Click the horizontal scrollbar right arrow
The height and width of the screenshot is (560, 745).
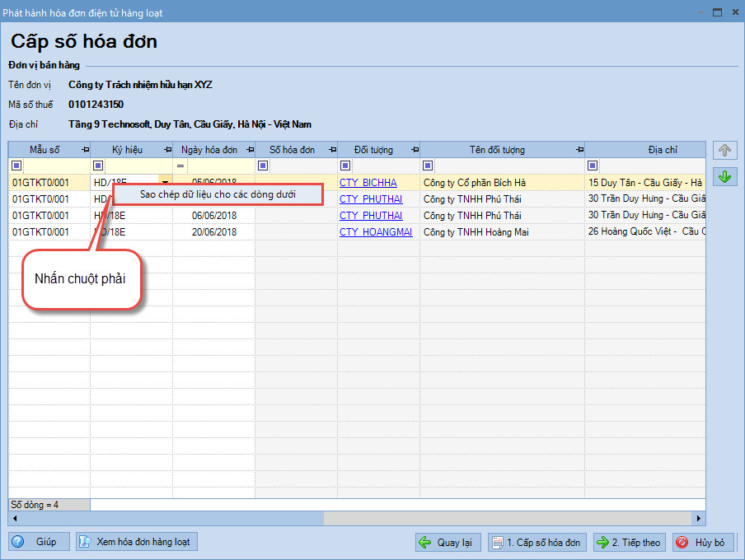[x=700, y=519]
